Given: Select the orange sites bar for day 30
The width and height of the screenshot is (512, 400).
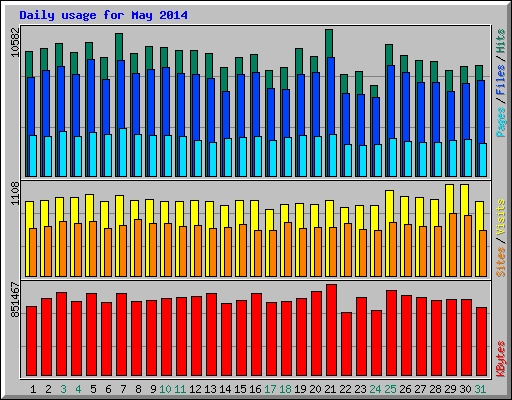Looking at the screenshot, I should point(468,246).
